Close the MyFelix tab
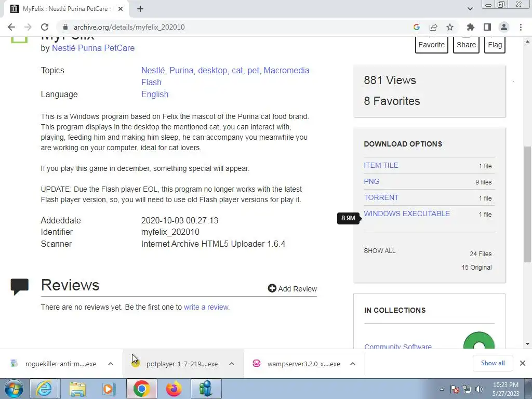Screen dimensions: 532x399 (x=121, y=9)
